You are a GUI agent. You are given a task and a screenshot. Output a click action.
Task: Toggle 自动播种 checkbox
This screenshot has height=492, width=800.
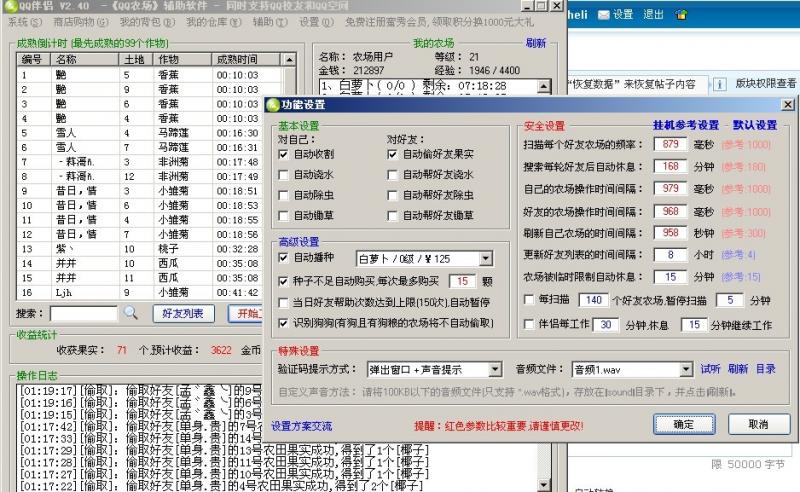284,258
